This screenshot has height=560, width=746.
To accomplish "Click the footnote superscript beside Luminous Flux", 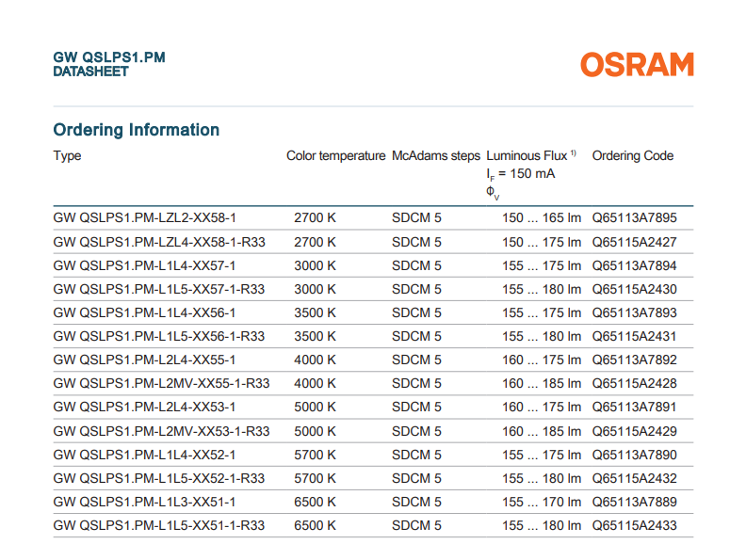I will (574, 153).
